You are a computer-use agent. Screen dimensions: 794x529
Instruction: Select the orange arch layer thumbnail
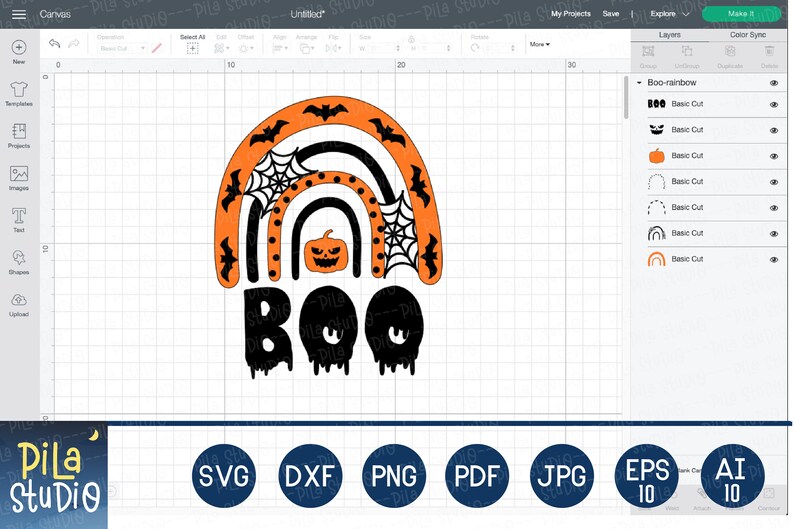[x=657, y=259]
